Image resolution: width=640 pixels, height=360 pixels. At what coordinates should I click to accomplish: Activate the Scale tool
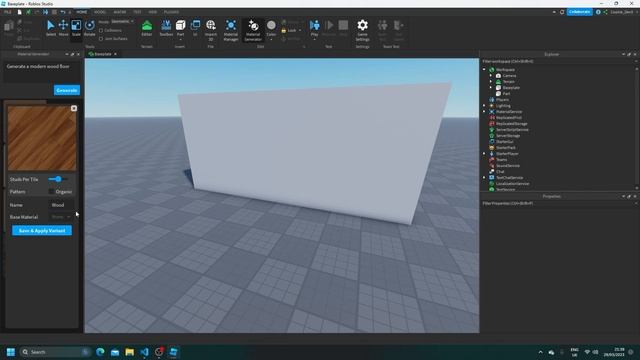(x=76, y=28)
